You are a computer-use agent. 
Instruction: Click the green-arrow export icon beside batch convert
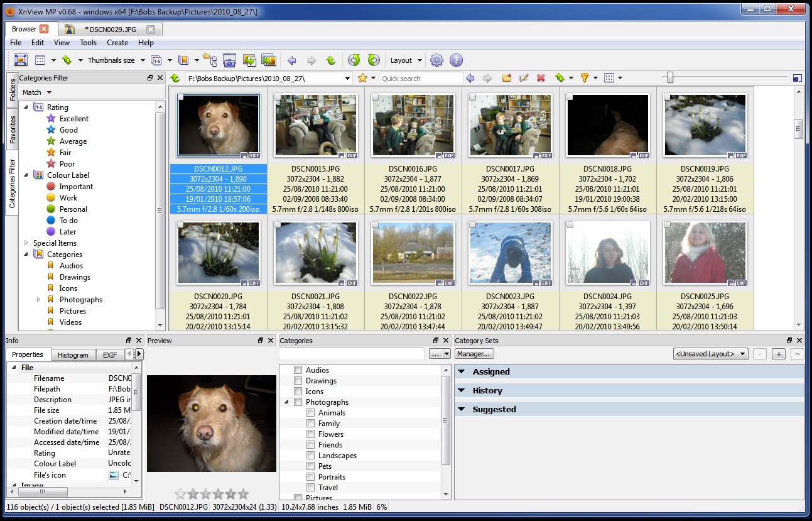[x=269, y=60]
